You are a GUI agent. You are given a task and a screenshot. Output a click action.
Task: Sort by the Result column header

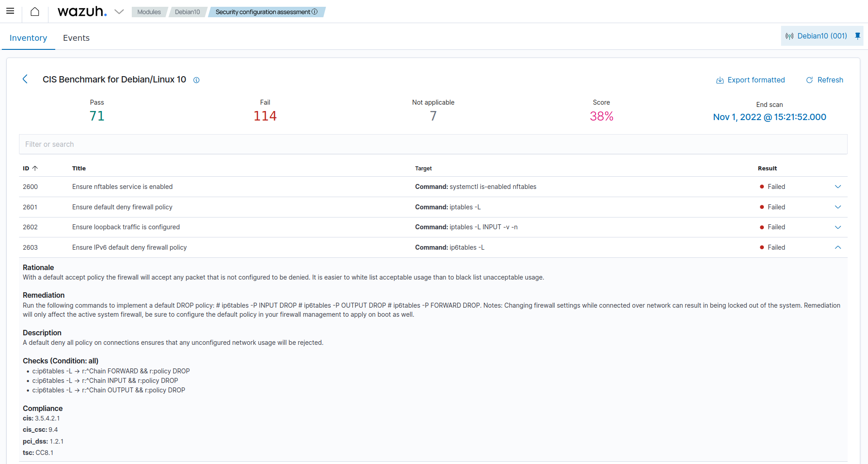[767, 168]
